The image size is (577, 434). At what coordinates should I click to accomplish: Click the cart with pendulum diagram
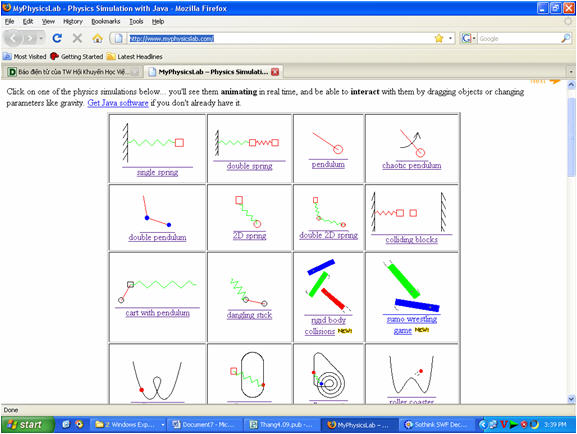(157, 291)
